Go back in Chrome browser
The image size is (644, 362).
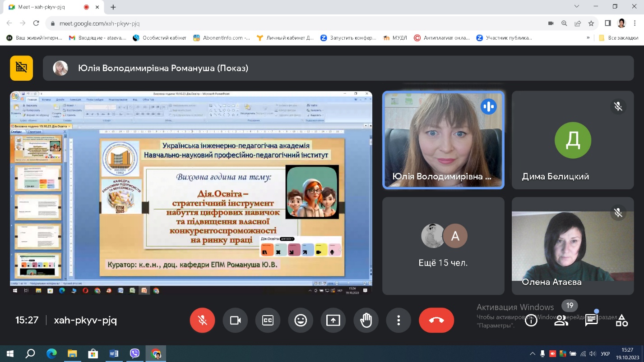tap(9, 23)
